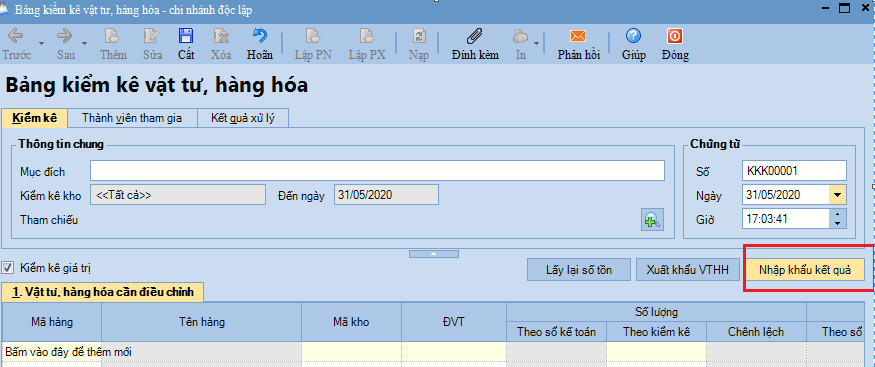
Task: Click the Mã hàng column header
Action: (52, 322)
